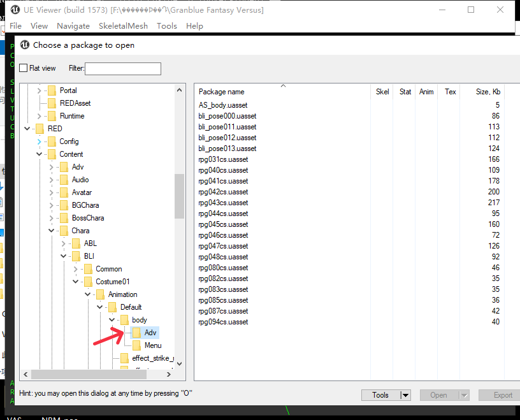520x420 pixels.
Task: Select the Avatar folder icon
Action: tap(64, 192)
